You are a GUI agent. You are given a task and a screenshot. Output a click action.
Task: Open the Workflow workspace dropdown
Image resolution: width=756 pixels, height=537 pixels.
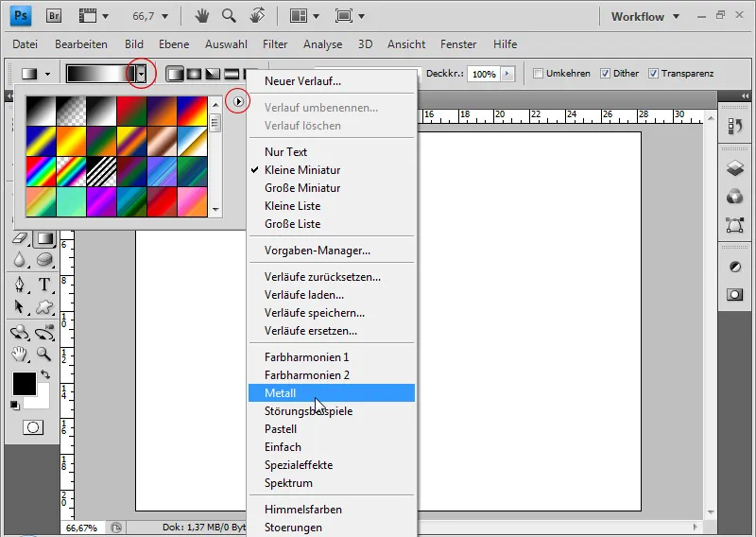[676, 16]
